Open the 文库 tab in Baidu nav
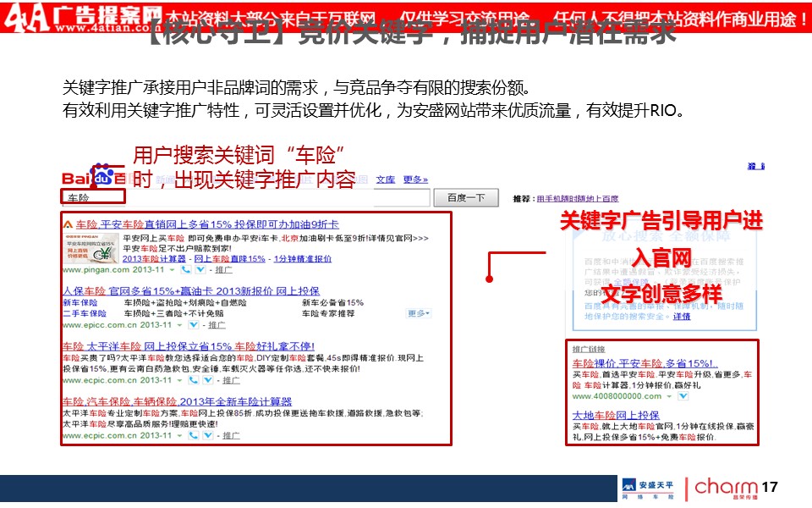The width and height of the screenshot is (812, 508). click(x=386, y=179)
